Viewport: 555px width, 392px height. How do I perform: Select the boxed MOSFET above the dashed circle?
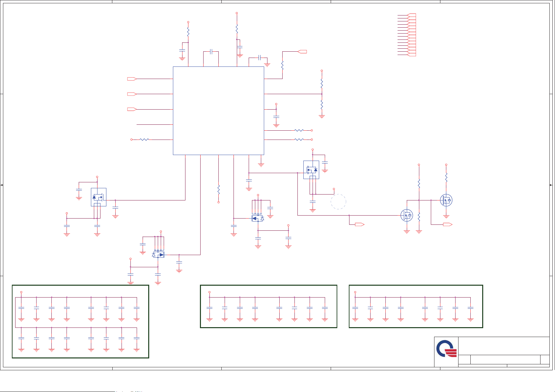click(x=311, y=170)
